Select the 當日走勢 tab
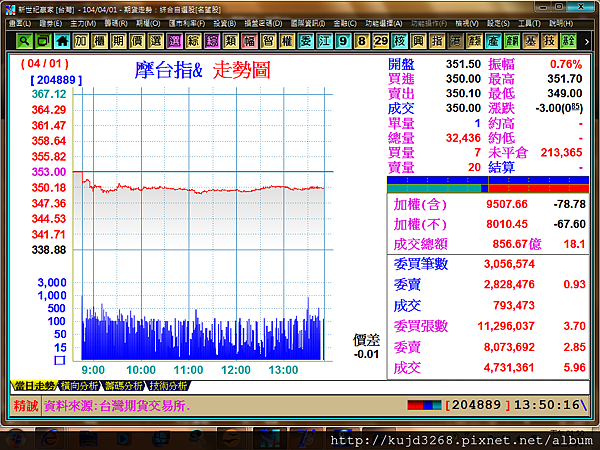Image resolution: width=600 pixels, height=450 pixels. 34,386
